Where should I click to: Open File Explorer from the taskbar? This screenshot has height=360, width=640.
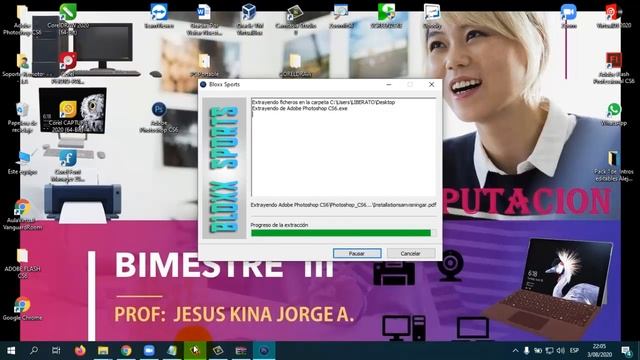(x=103, y=351)
